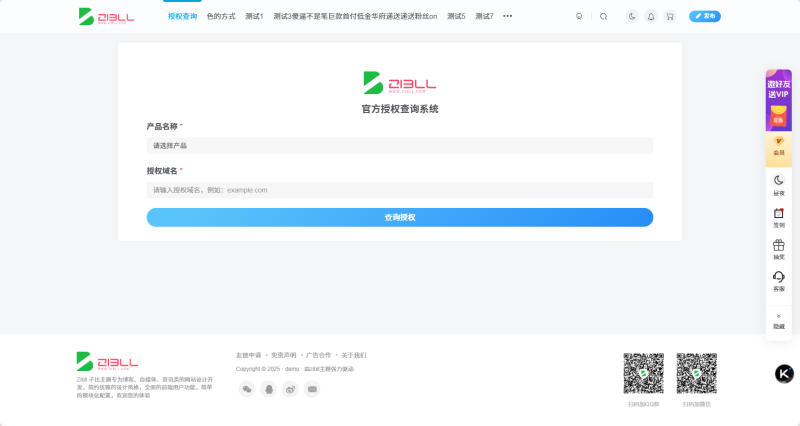Open the 关于我们 footer link
This screenshot has height=426, width=800.
pos(354,355)
